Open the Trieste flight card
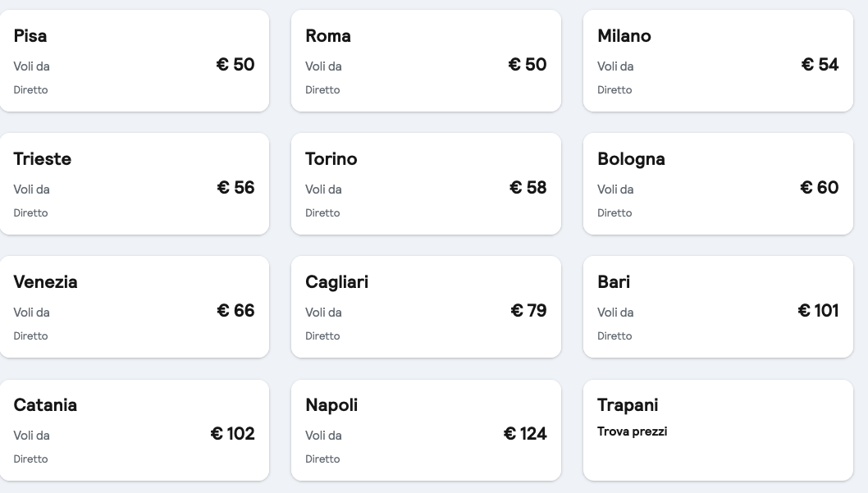 coord(134,184)
